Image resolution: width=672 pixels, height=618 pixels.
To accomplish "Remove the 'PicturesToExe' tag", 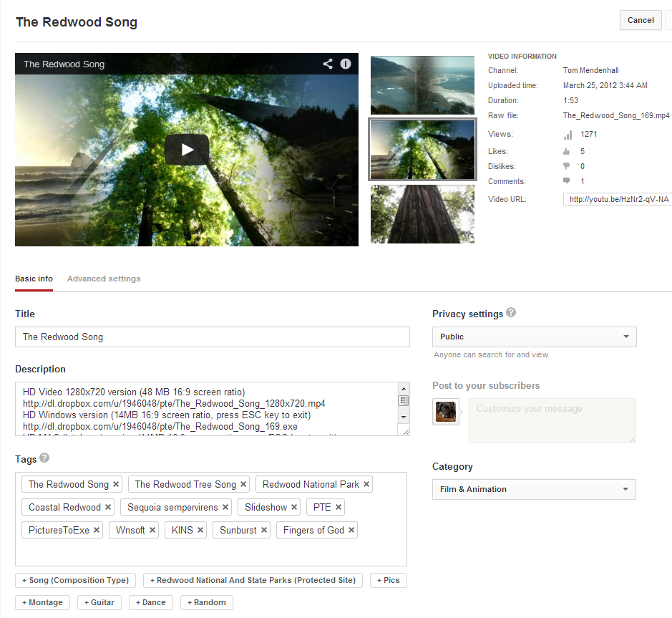I will tap(97, 530).
